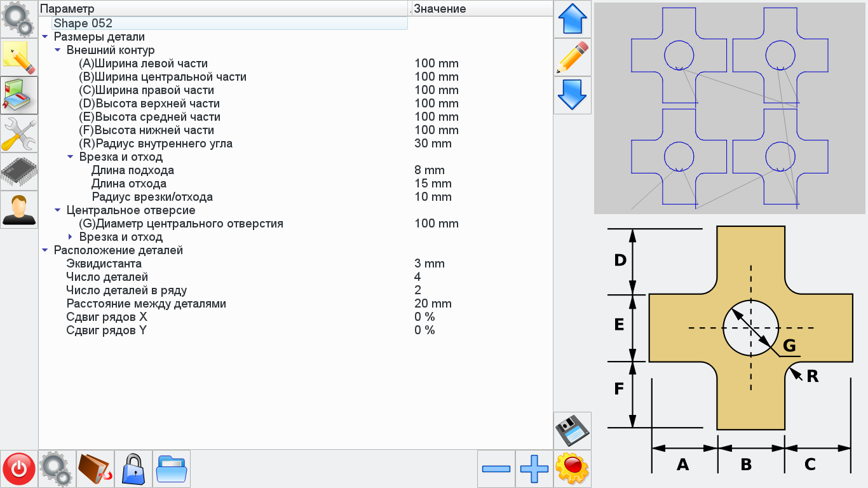Image resolution: width=868 pixels, height=488 pixels.
Task: Click the '30 mm' radius value
Action: coord(433,144)
